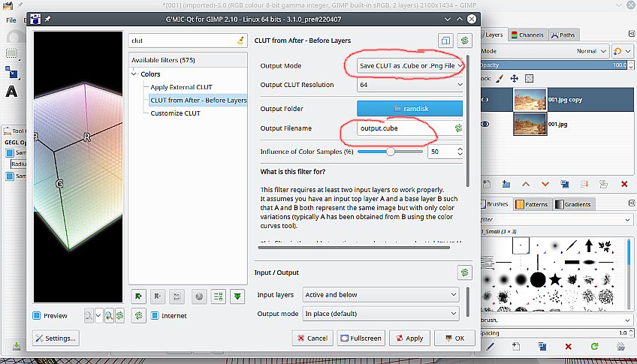637x364 pixels.
Task: Lower layer with orange down arrow icon
Action: 545,184
